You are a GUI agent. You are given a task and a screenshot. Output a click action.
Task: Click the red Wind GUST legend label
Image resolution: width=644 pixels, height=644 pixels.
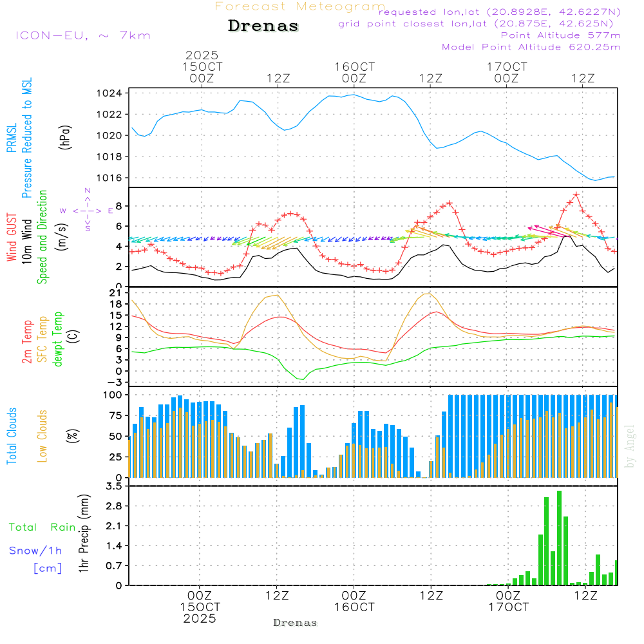(12, 238)
